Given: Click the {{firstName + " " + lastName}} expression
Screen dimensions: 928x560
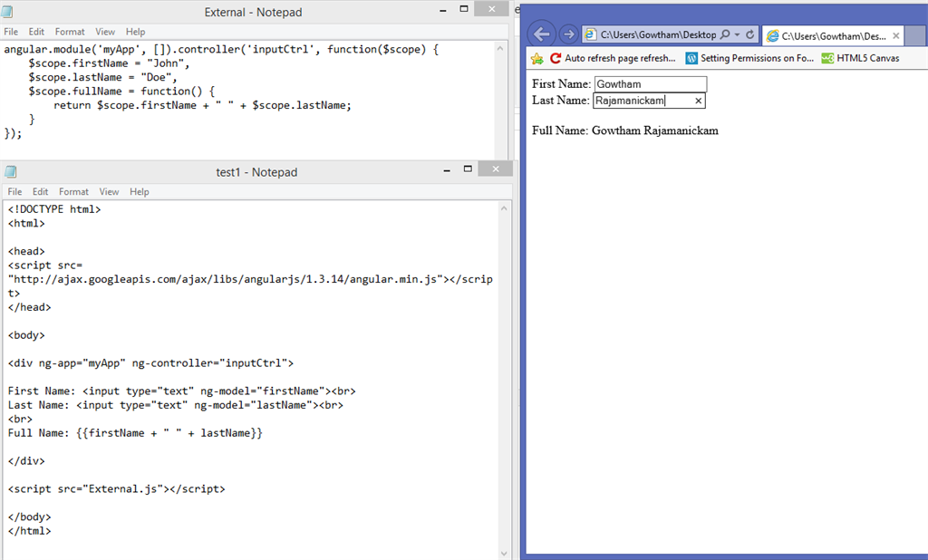Looking at the screenshot, I should click(169, 433).
